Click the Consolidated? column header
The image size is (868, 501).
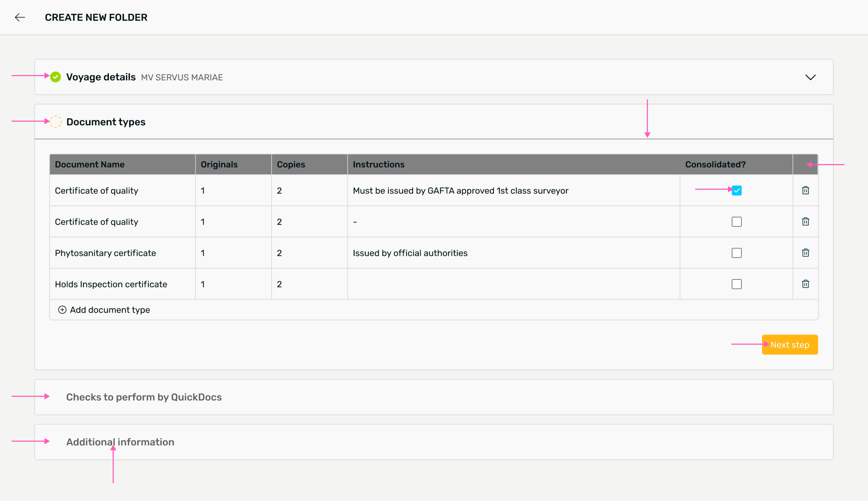coord(715,164)
